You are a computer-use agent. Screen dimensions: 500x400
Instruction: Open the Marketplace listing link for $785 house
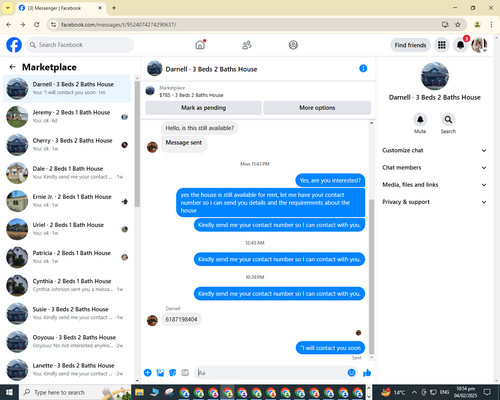[191, 95]
